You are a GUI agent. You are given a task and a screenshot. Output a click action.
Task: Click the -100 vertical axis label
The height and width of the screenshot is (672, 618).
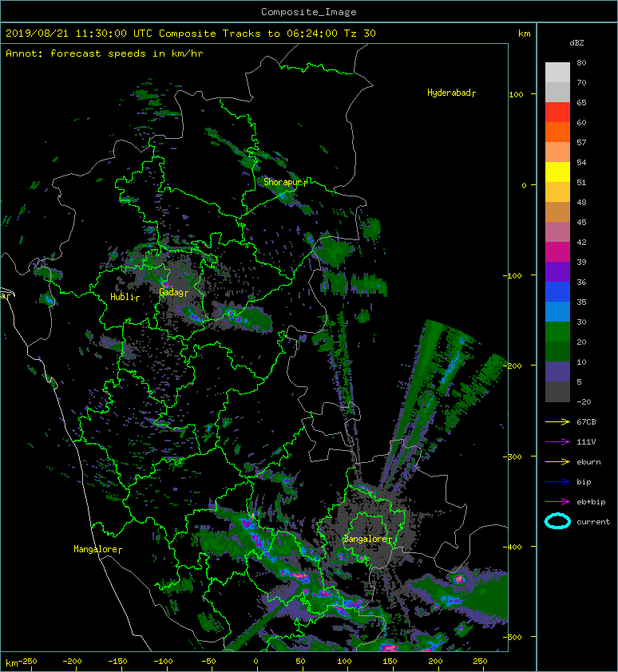pyautogui.click(x=513, y=275)
